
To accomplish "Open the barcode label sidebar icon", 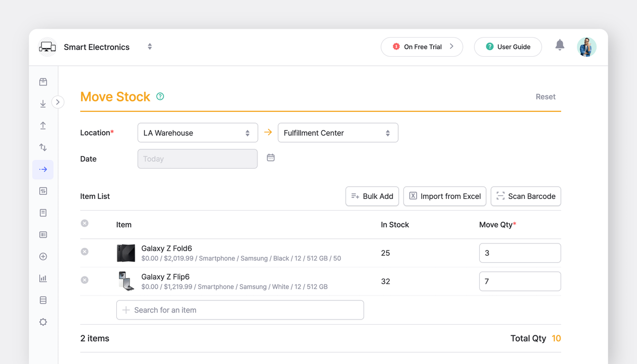I will coord(43,235).
